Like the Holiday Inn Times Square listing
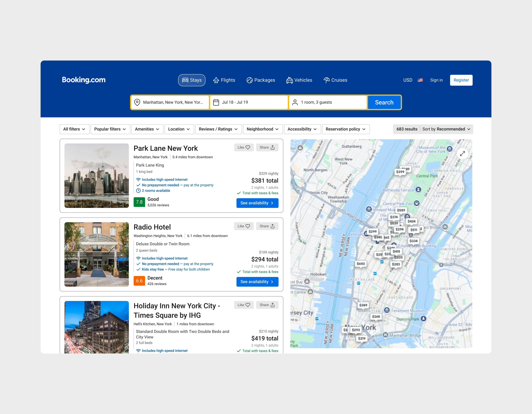 point(244,305)
